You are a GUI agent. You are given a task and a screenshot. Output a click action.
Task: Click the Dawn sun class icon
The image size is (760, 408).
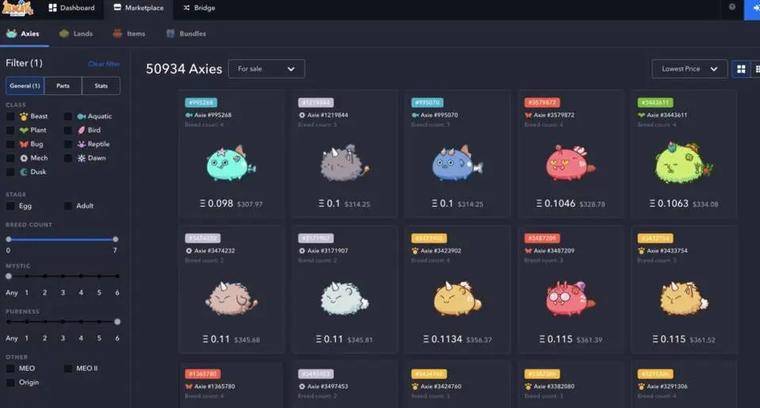point(81,158)
